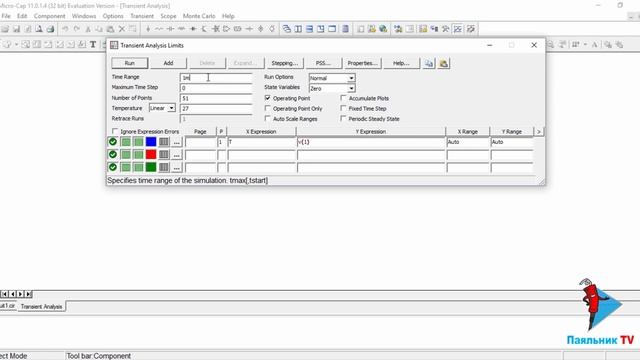
Task: Click the Copy icon in main toolbar
Action: [x=99, y=29]
